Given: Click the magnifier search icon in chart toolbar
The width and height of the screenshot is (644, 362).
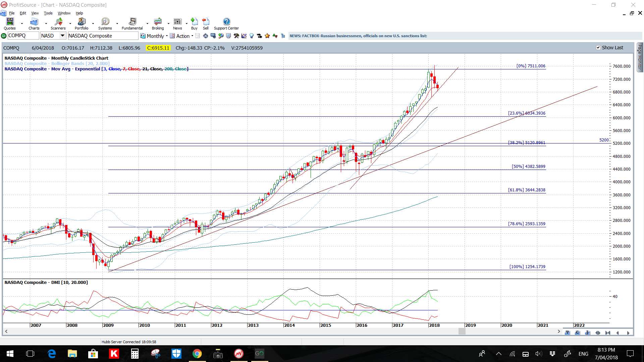Looking at the screenshot, I should [x=221, y=36].
